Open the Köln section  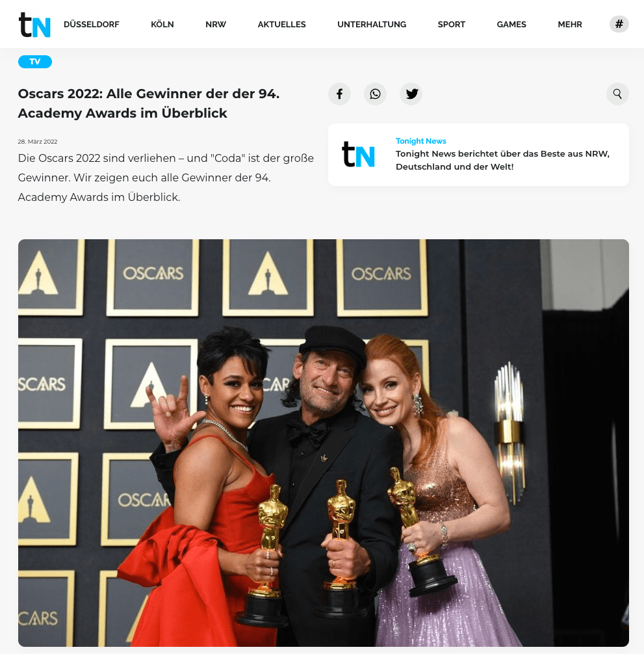click(x=162, y=25)
